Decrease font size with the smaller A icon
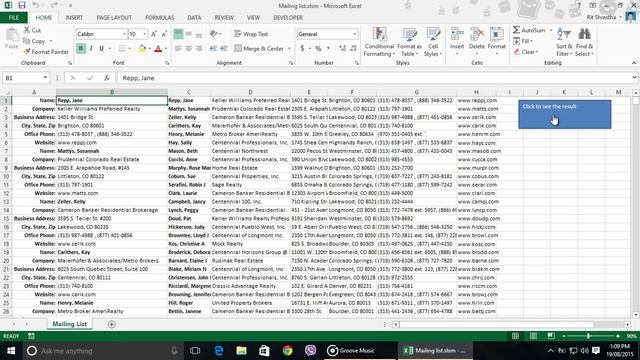The height and width of the screenshot is (360, 640). click(164, 34)
